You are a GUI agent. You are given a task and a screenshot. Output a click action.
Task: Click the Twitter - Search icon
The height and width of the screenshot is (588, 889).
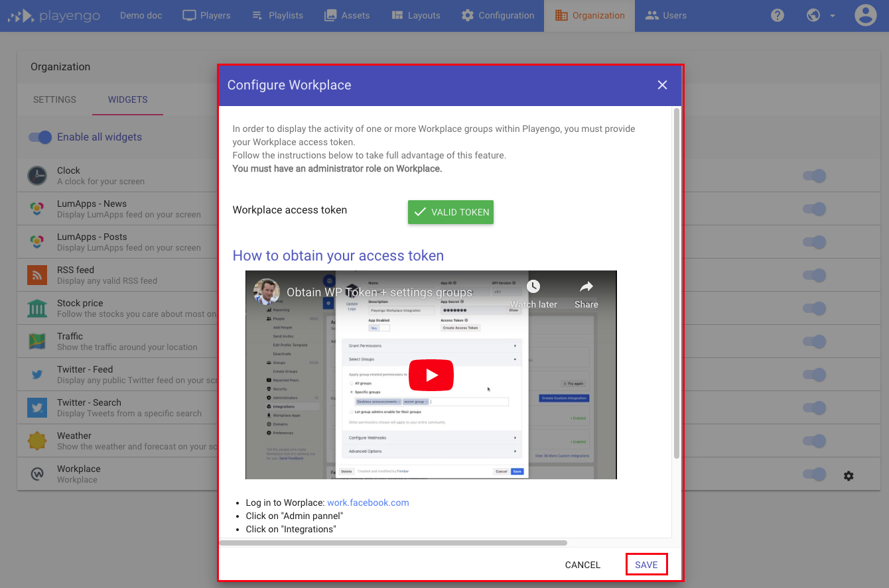click(37, 408)
